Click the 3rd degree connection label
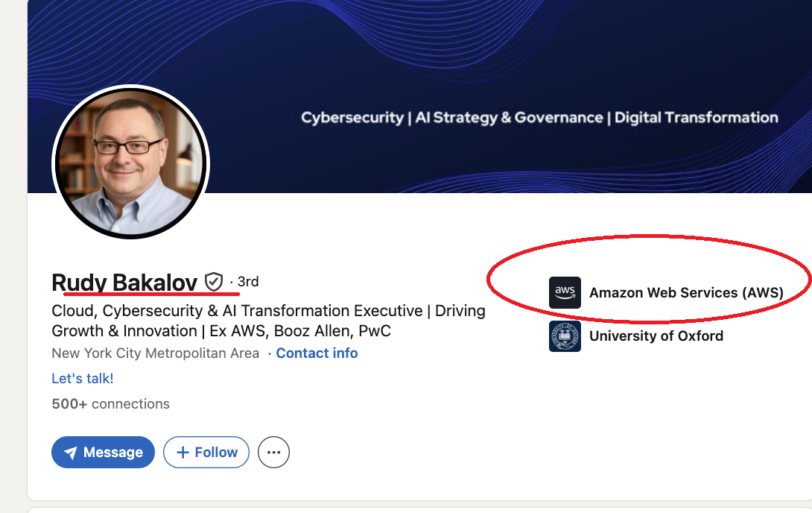Image resolution: width=812 pixels, height=513 pixels. click(248, 282)
